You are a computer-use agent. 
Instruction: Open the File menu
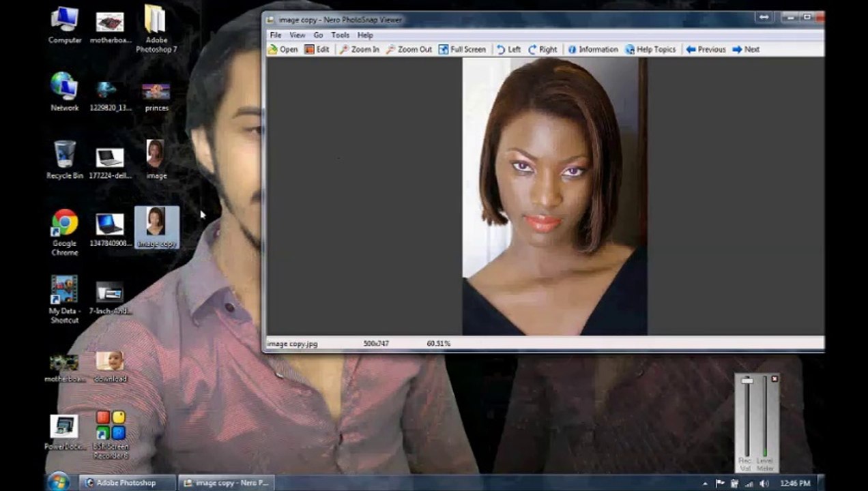coord(276,35)
